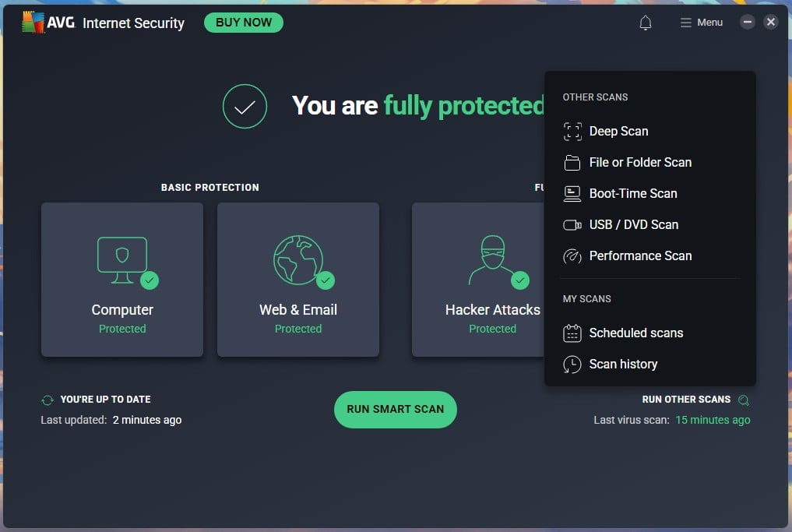The height and width of the screenshot is (532, 792).
Task: Open Scheduled scans
Action: (636, 333)
